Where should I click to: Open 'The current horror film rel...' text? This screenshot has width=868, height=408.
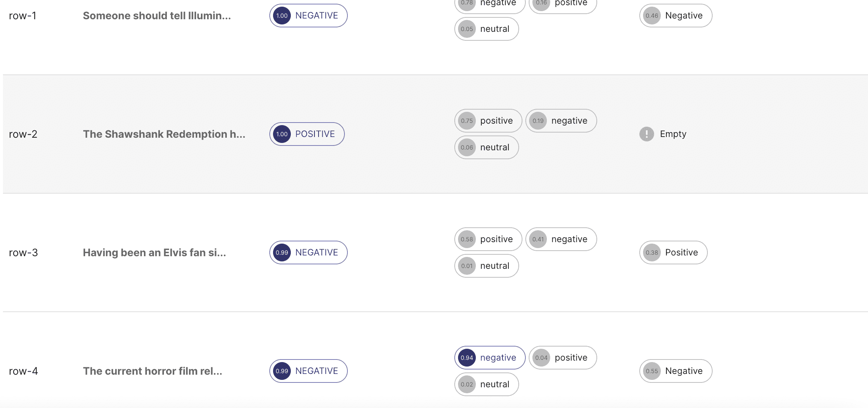coord(152,371)
